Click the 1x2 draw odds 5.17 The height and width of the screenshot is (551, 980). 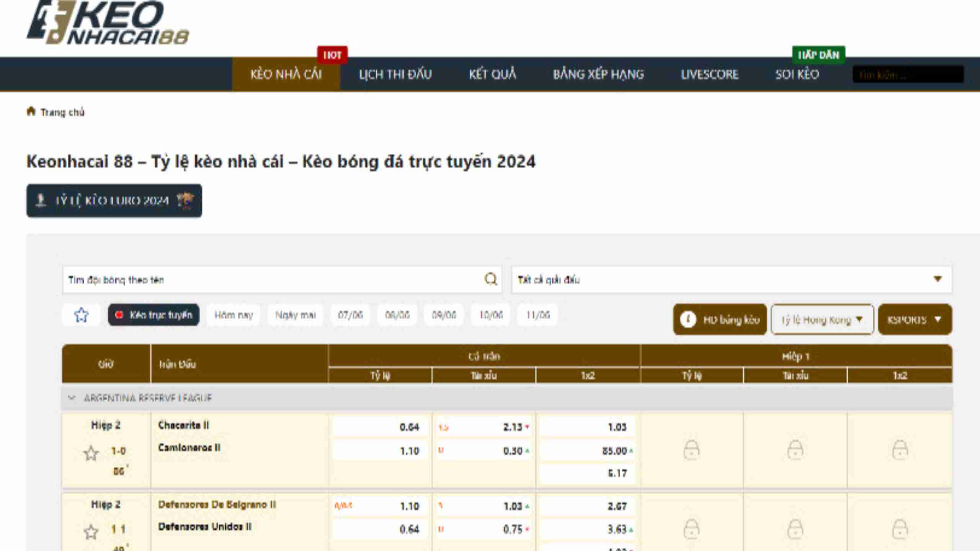588,473
